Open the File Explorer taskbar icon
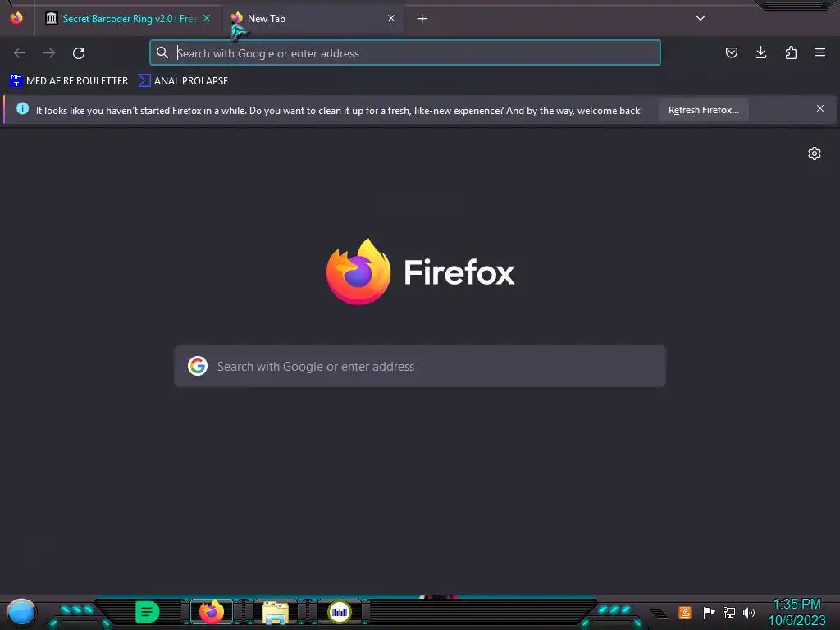 [276, 612]
